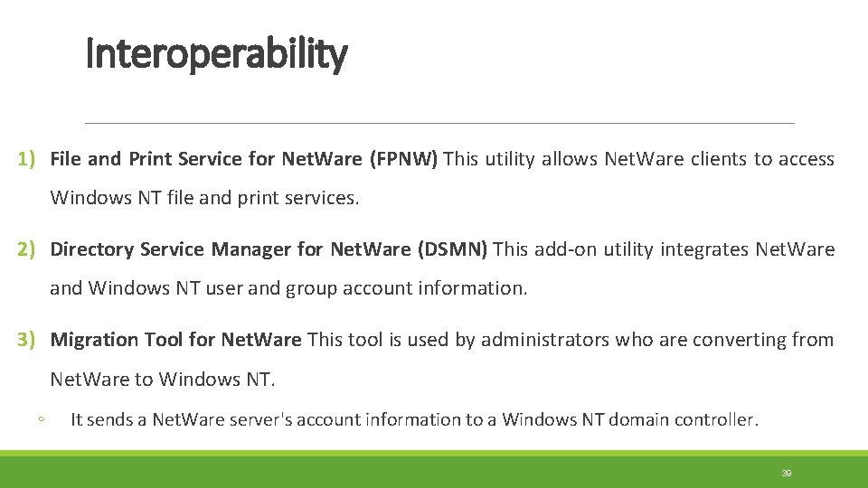The image size is (868, 488).
Task: Select the list number "3)" marker
Action: (x=26, y=341)
